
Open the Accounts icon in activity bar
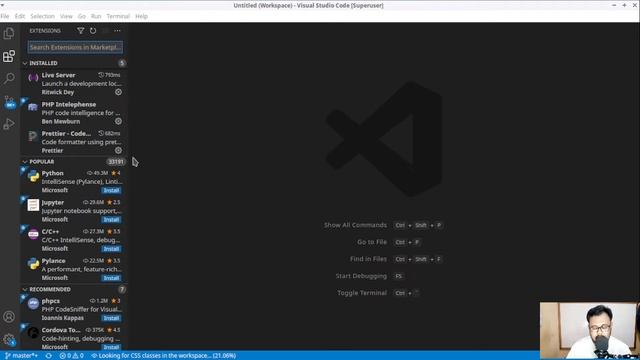pyautogui.click(x=9, y=317)
